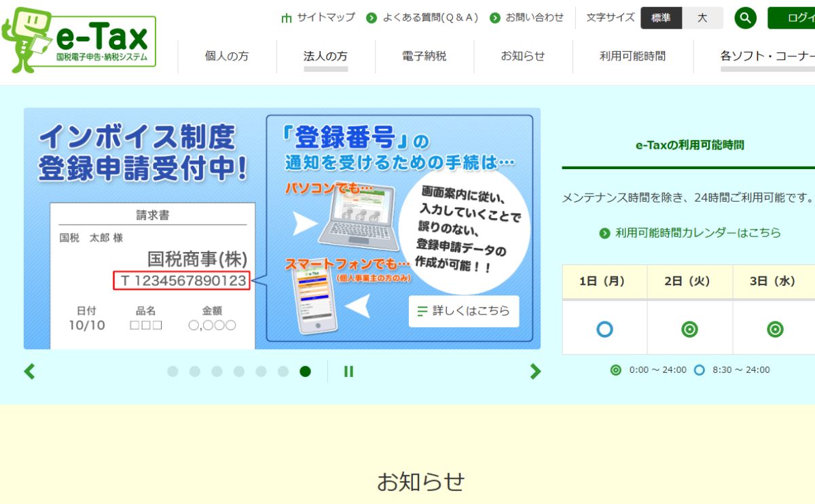815x504 pixels.
Task: Open 電子納税 menu
Action: (x=424, y=56)
